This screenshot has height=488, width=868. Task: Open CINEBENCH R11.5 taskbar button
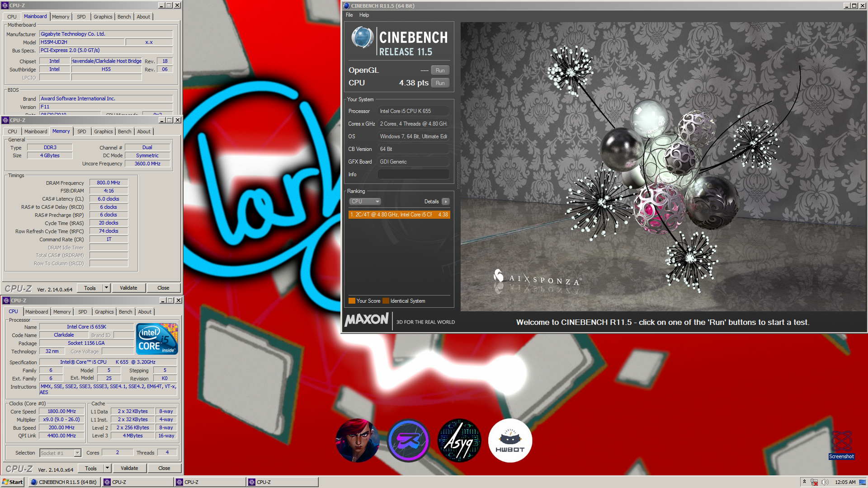(64, 482)
